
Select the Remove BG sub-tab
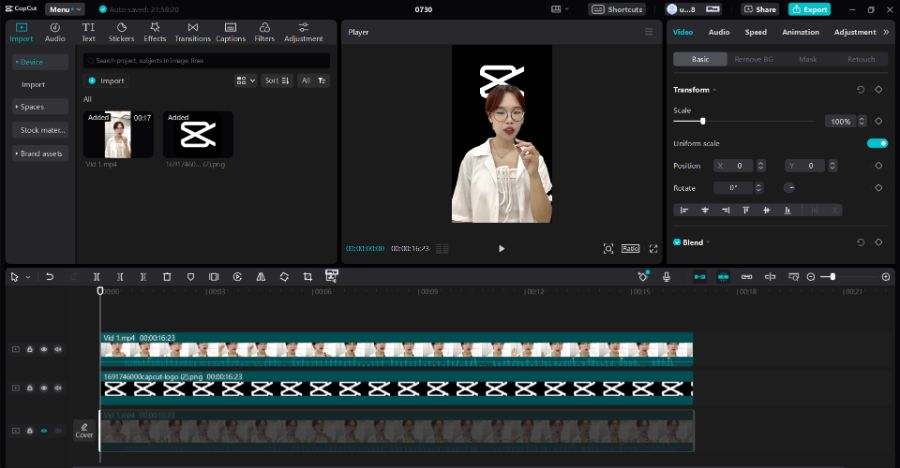[x=754, y=59]
